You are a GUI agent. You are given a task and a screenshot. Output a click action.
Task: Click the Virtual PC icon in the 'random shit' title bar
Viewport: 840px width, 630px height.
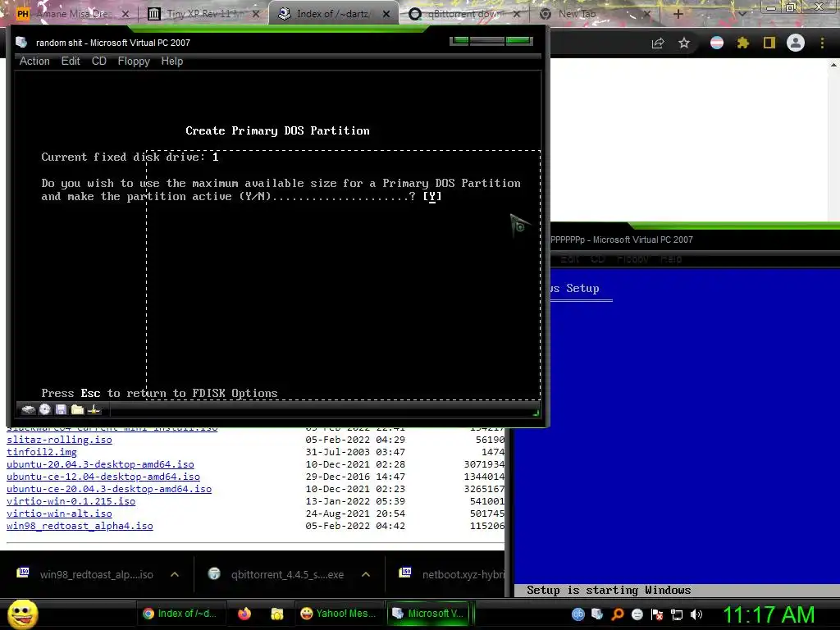[x=21, y=43]
